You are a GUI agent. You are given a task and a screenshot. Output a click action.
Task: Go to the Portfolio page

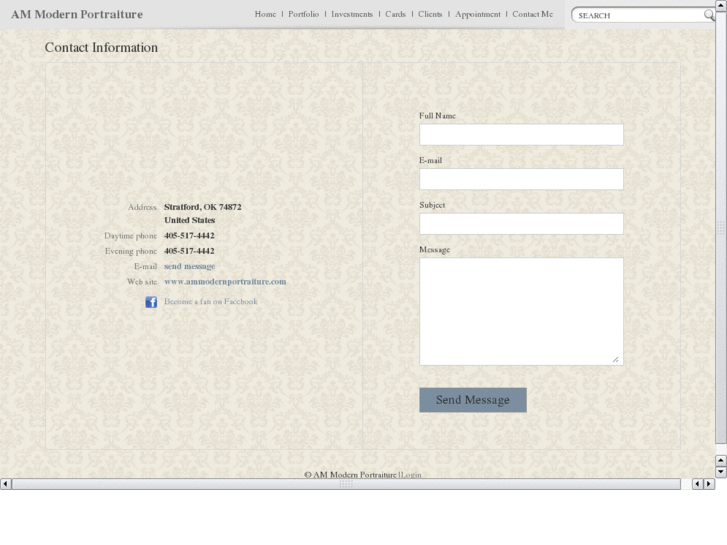pyautogui.click(x=304, y=14)
